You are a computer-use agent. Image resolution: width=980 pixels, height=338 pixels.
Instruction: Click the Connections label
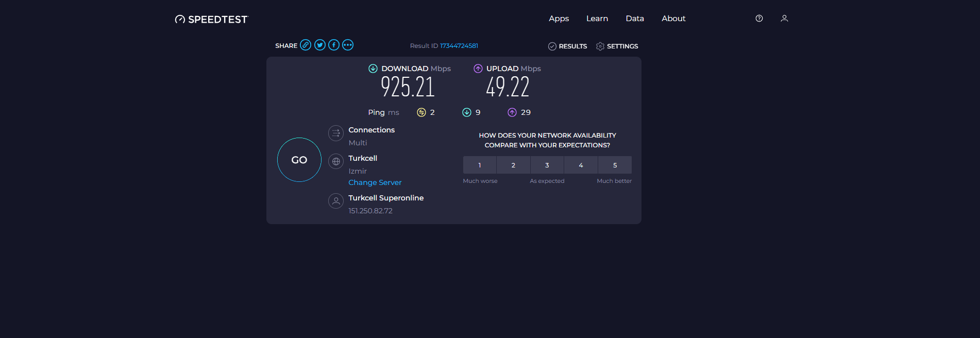[x=371, y=130]
